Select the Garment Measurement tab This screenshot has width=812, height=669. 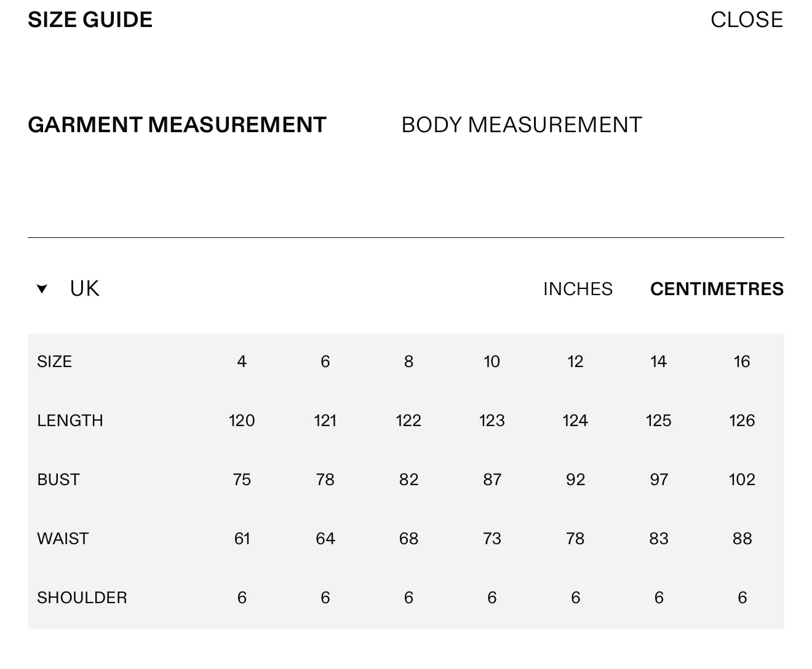[177, 125]
